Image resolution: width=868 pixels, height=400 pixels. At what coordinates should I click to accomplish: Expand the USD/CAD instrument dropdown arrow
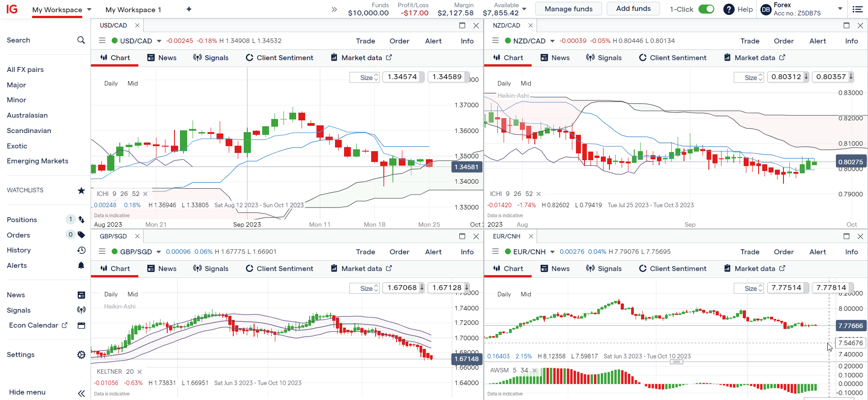pos(159,41)
